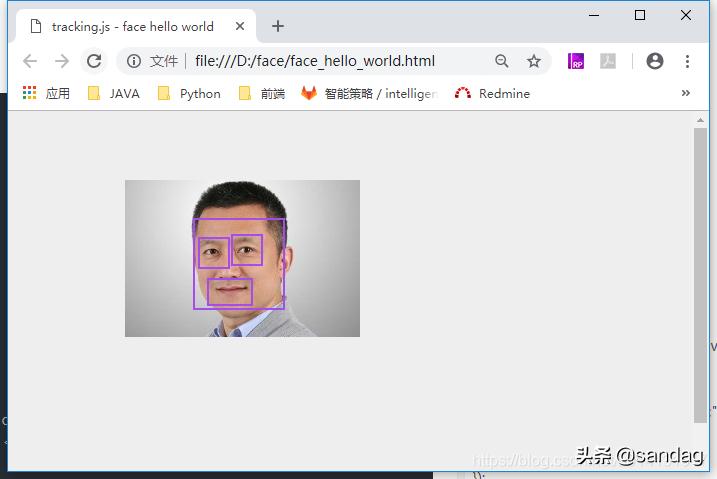Viewport: 717px width, 479px height.
Task: Reload the page with refresh icon
Action: click(94, 61)
